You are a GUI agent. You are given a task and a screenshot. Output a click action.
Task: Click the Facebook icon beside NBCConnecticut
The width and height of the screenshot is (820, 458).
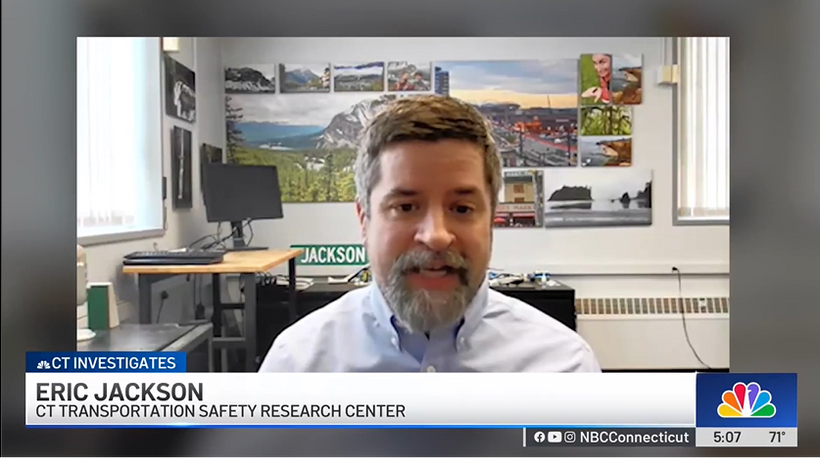[540, 437]
